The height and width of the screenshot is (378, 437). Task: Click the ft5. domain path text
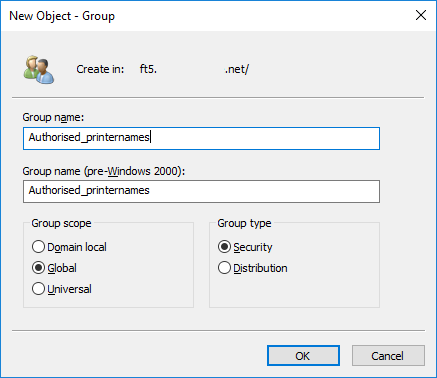pos(148,69)
